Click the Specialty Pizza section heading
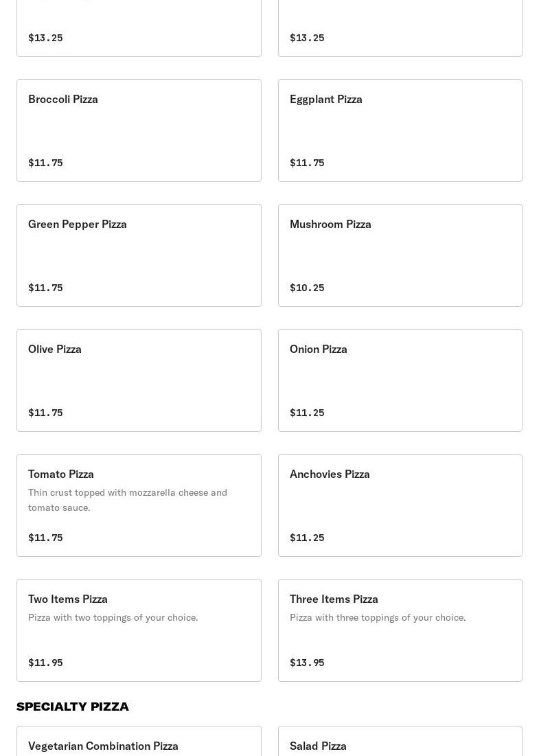 click(x=73, y=707)
